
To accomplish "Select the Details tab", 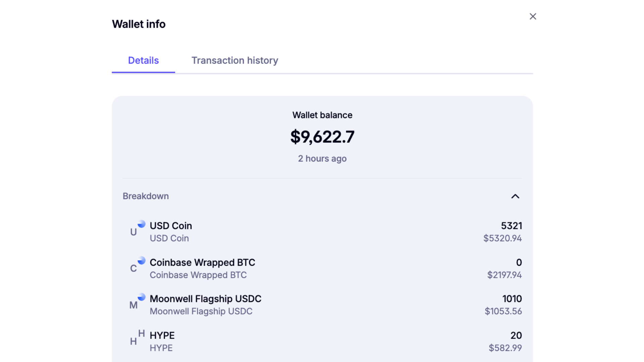I will pos(143,60).
